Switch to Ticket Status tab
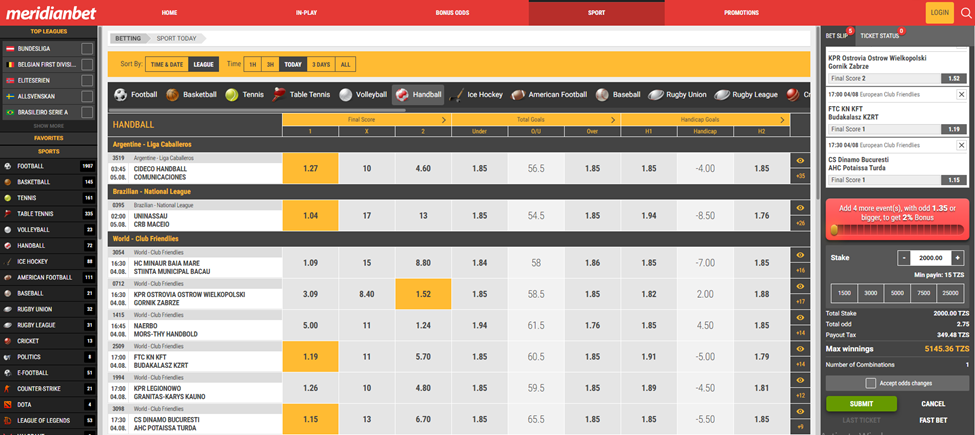The image size is (975, 435). pos(879,35)
